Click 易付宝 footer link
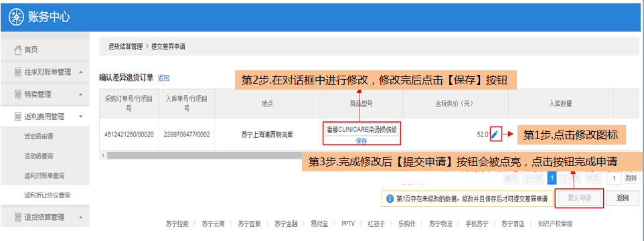644x241 pixels. [319, 224]
